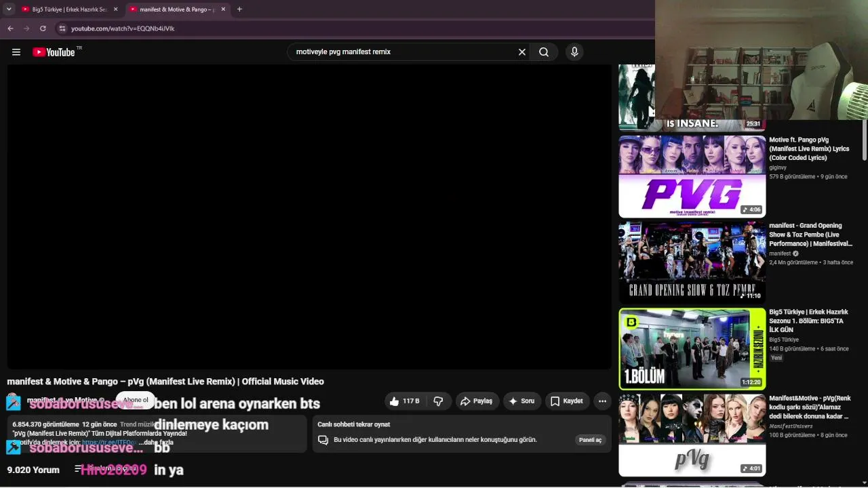Image resolution: width=868 pixels, height=488 pixels.
Task: Visit the giginvy channel
Action: pyautogui.click(x=778, y=167)
